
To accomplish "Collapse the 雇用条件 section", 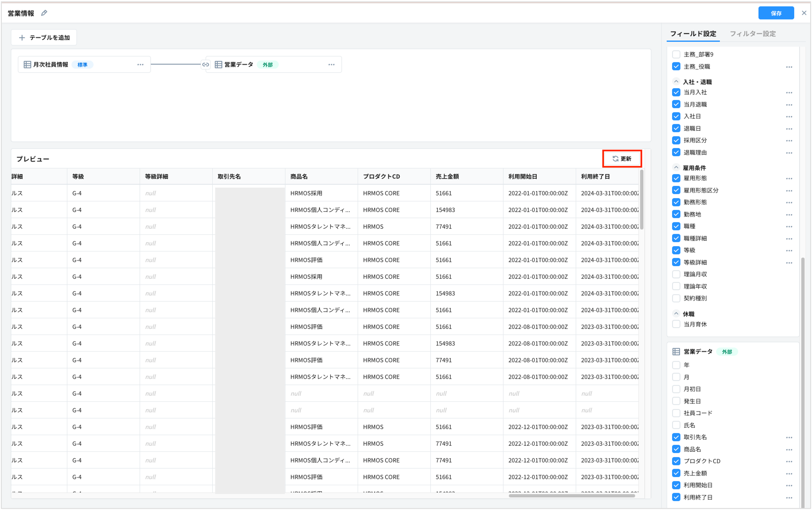I will 676,168.
